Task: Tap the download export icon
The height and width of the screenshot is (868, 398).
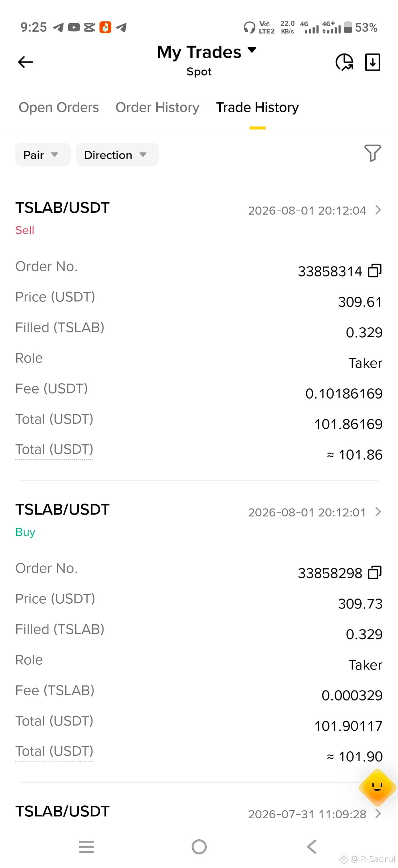Action: coord(373,62)
